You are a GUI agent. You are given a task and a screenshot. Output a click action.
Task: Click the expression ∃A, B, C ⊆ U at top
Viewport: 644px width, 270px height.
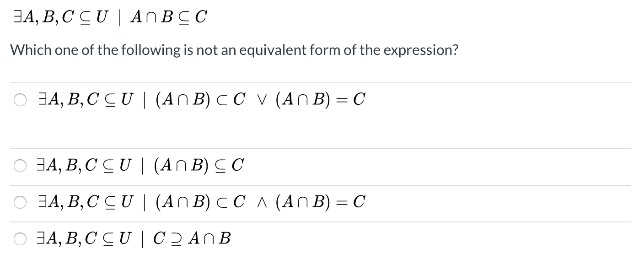[59, 16]
